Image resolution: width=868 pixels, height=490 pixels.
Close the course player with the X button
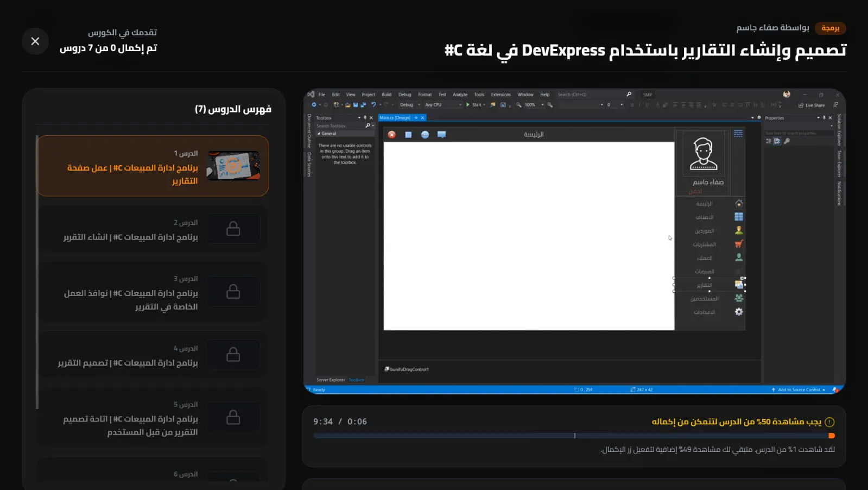pos(35,41)
